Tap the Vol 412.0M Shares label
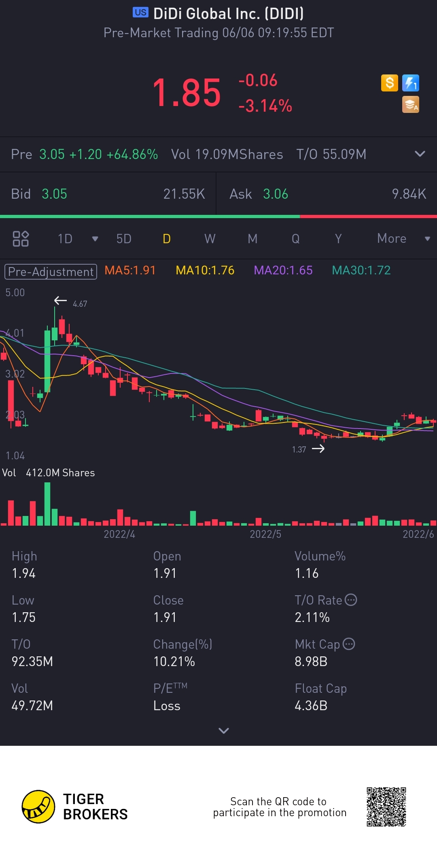The image size is (437, 868). click(49, 473)
